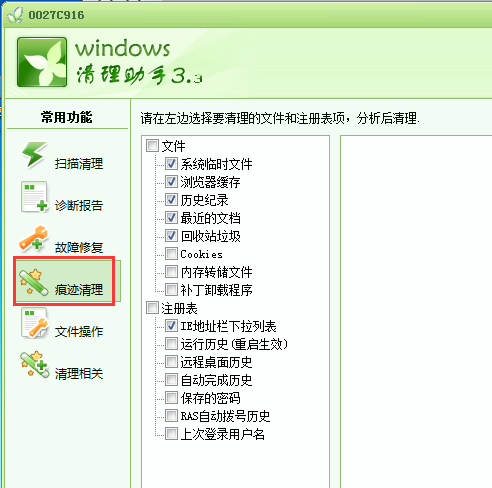The width and height of the screenshot is (492, 488).
Task: Open the 文件操作 document wrench icon
Action: coord(35,323)
